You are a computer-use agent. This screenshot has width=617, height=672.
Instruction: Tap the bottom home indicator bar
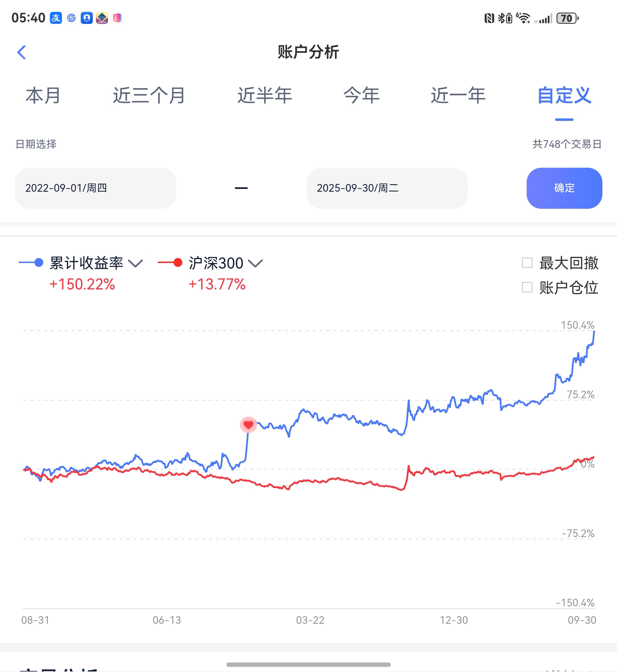[x=308, y=664]
